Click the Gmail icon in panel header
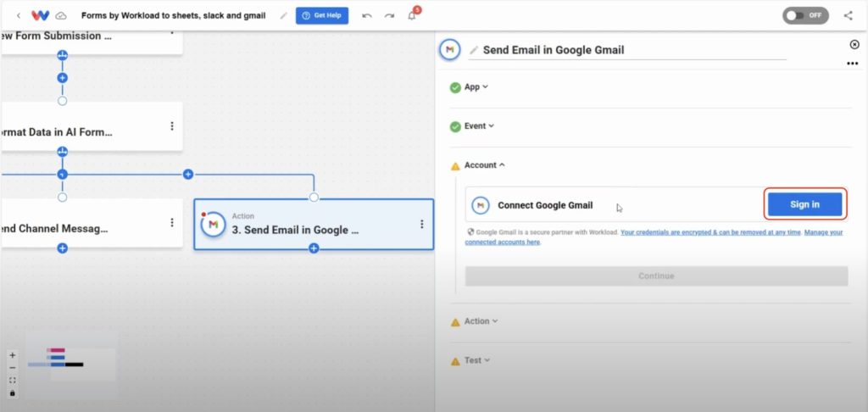The width and height of the screenshot is (868, 412). [450, 50]
